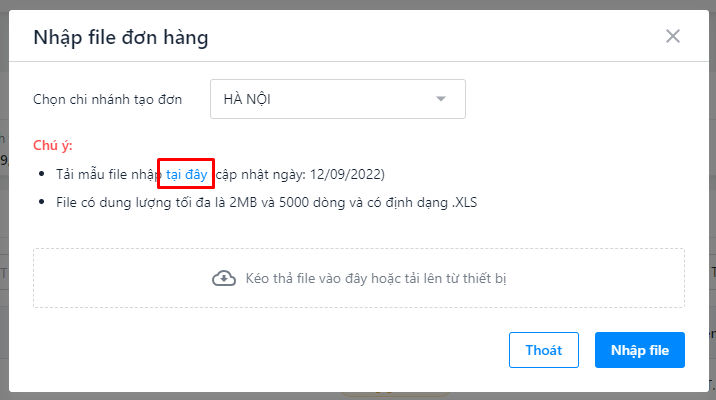716x400 pixels.
Task: Download the sample file via tại đây link
Action: [186, 174]
